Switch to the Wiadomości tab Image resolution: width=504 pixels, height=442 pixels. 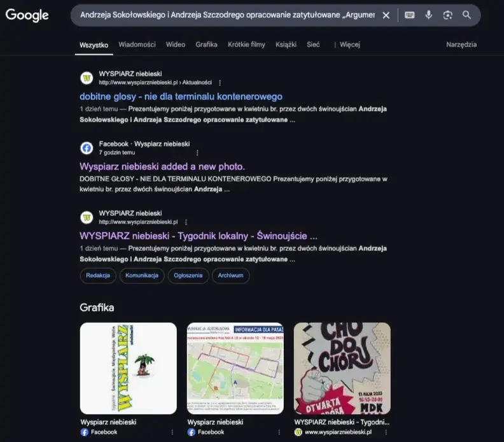tap(137, 45)
